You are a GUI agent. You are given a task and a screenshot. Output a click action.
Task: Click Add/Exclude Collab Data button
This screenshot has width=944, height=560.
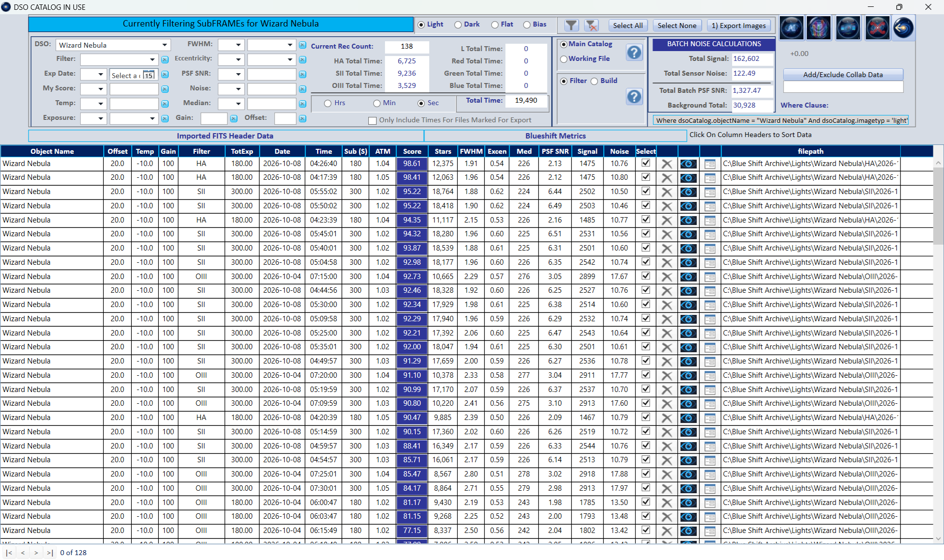click(843, 75)
